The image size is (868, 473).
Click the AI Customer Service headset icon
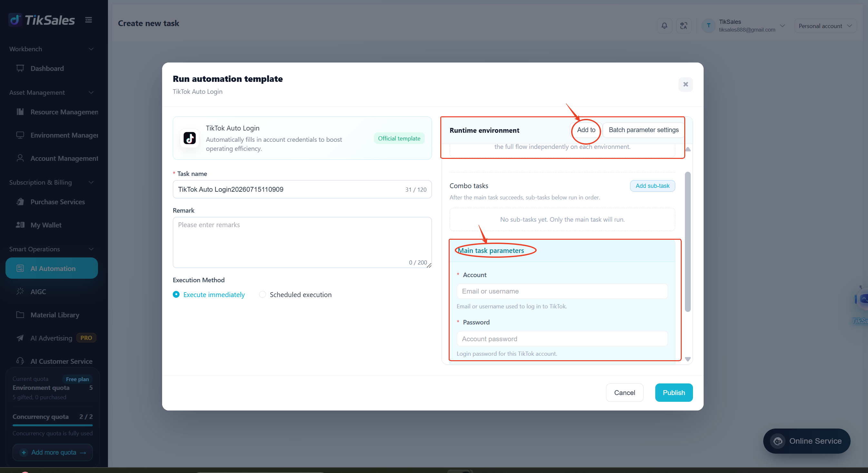tap(20, 361)
